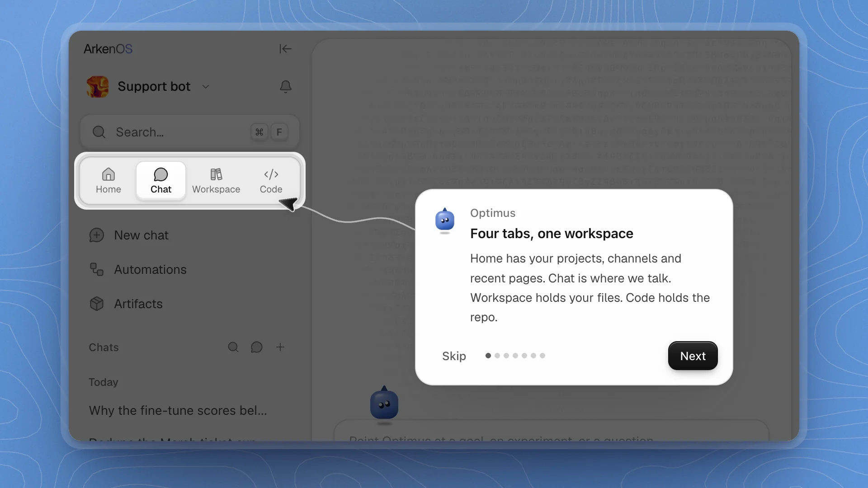
Task: Jump to the second tour step dot
Action: click(497, 356)
